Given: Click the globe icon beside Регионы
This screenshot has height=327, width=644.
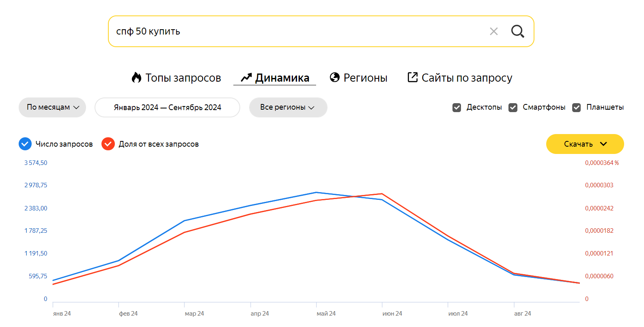Looking at the screenshot, I should (335, 77).
